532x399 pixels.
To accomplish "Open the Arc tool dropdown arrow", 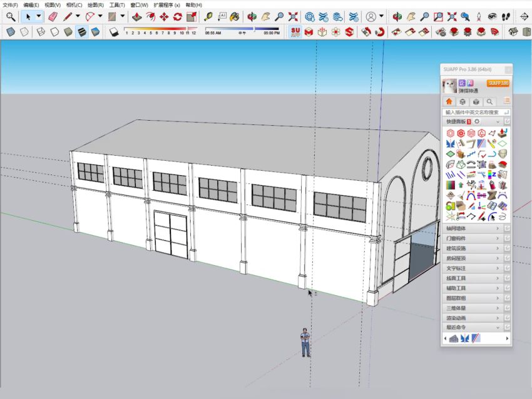I will [x=100, y=16].
